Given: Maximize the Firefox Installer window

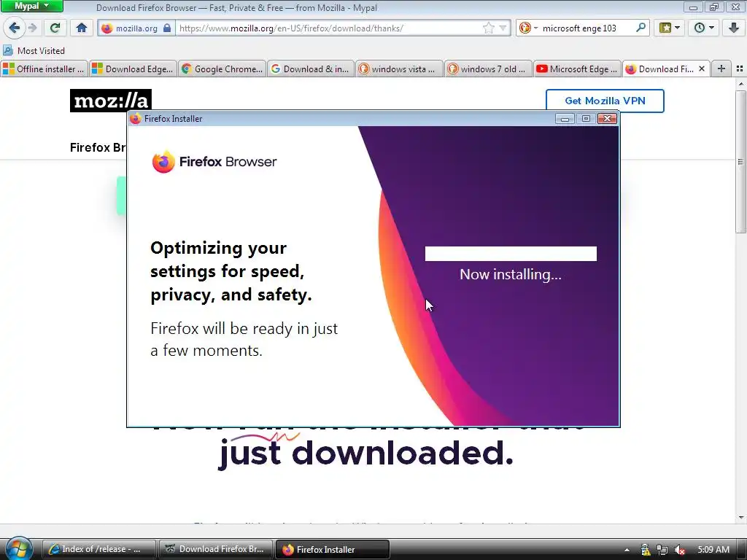Looking at the screenshot, I should [586, 119].
